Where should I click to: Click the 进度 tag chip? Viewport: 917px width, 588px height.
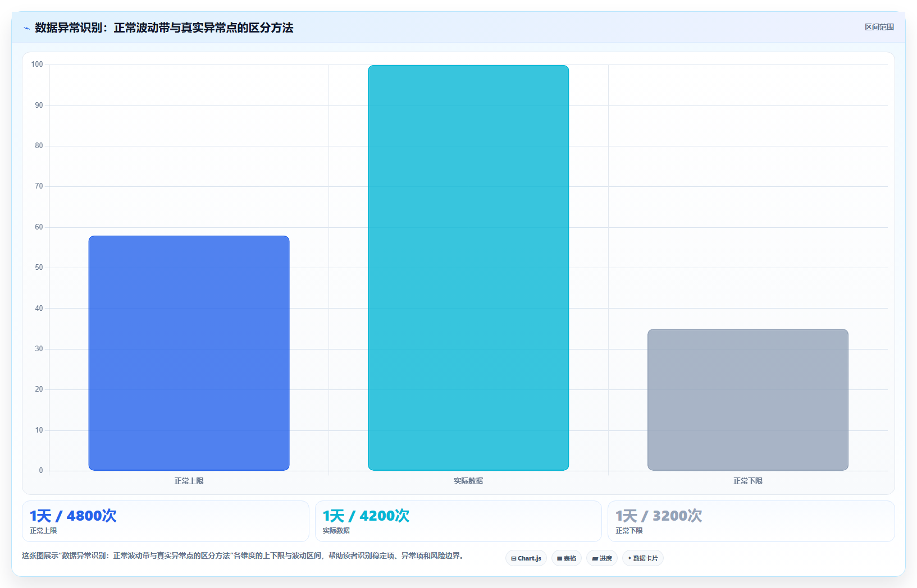602,558
